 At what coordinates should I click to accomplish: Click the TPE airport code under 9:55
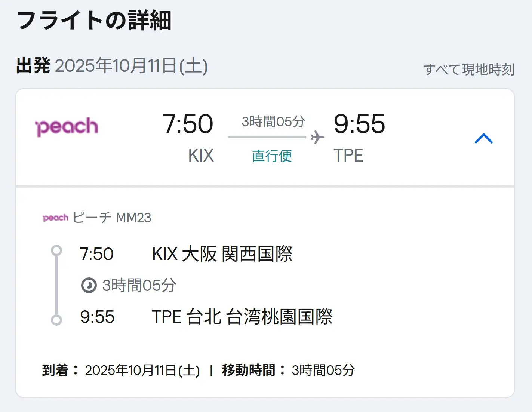(348, 156)
